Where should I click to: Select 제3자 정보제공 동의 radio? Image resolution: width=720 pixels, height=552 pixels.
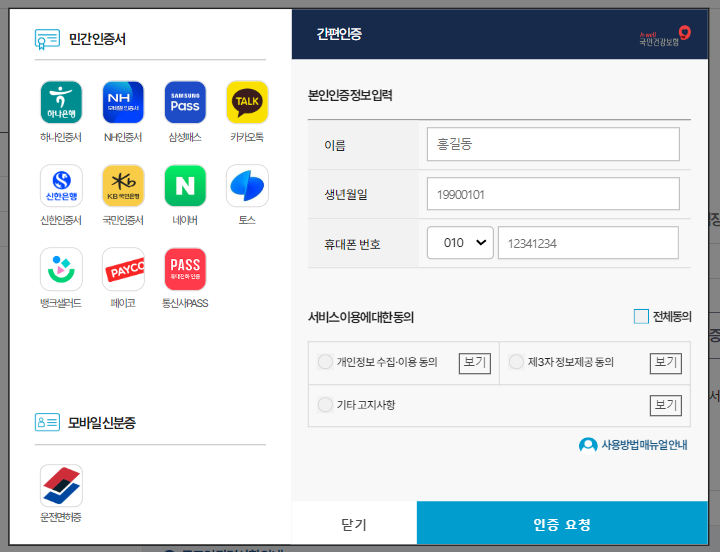[516, 362]
